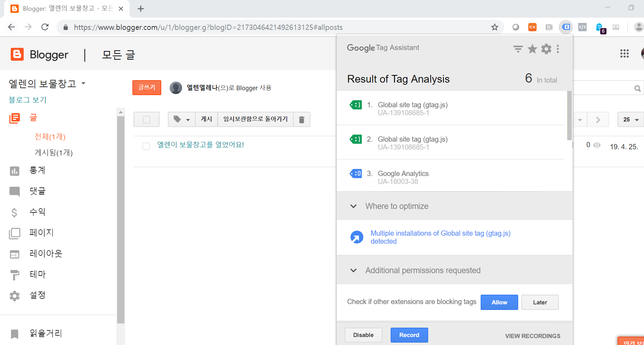Open VIEW RECORDINGS link
This screenshot has height=345, width=644.
[x=533, y=336]
